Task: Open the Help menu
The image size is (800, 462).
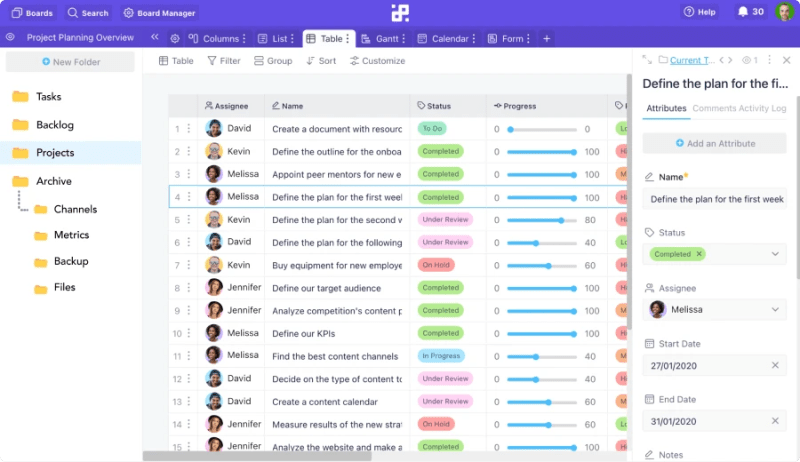Action: [699, 12]
